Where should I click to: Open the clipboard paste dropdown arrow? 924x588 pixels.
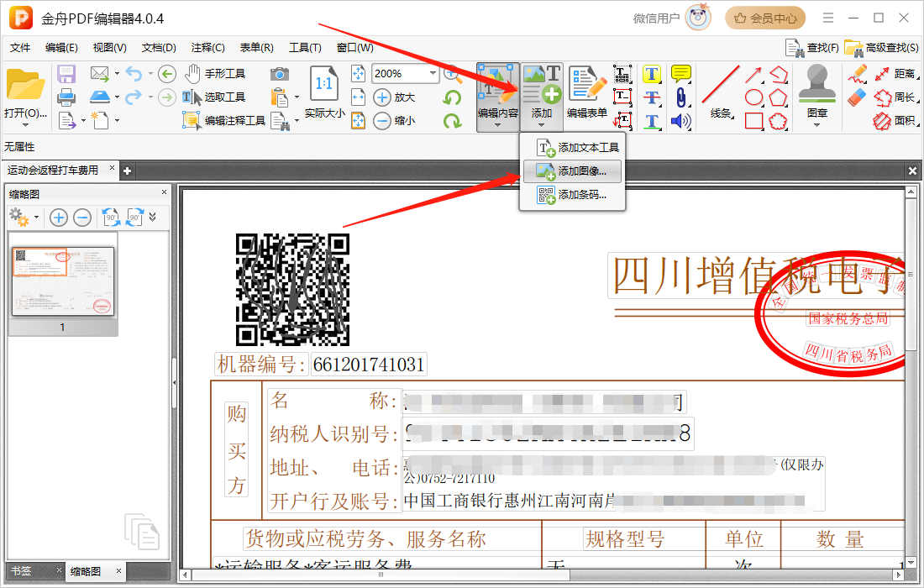(x=297, y=97)
